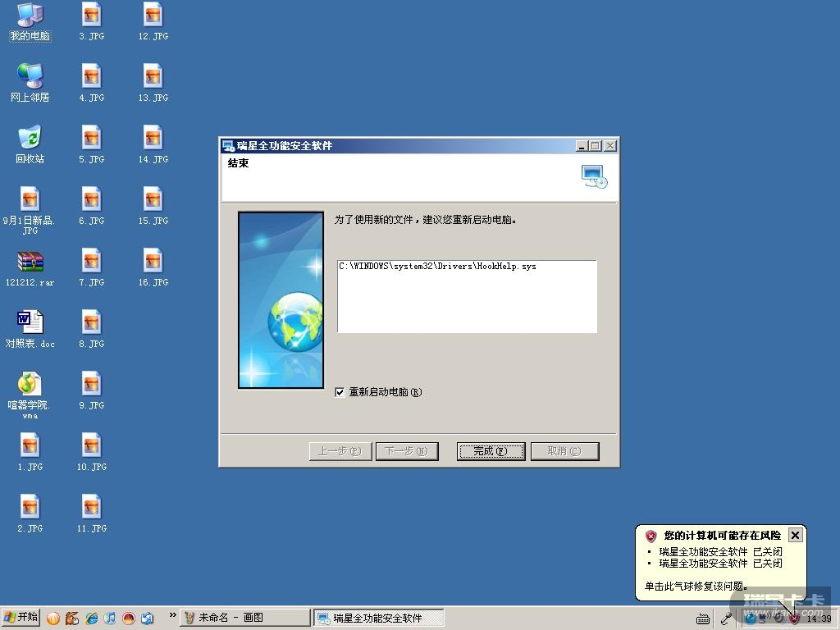Open the keyboard input method tray icon
Screen dimensions: 840x630
[703, 619]
